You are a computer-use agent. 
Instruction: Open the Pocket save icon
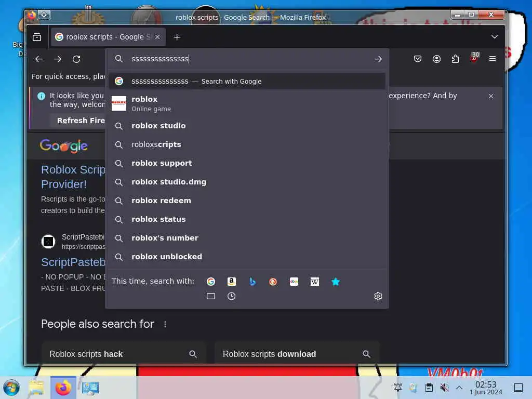tap(418, 59)
